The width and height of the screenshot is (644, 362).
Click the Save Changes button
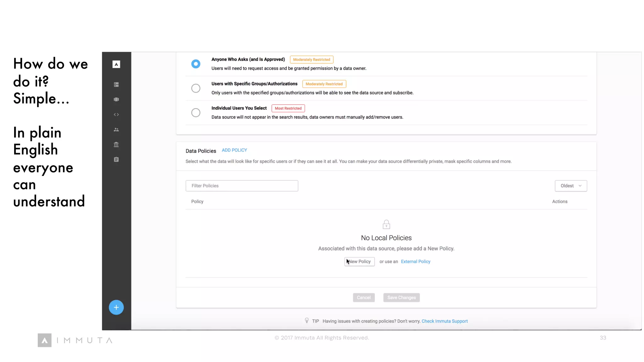(401, 297)
